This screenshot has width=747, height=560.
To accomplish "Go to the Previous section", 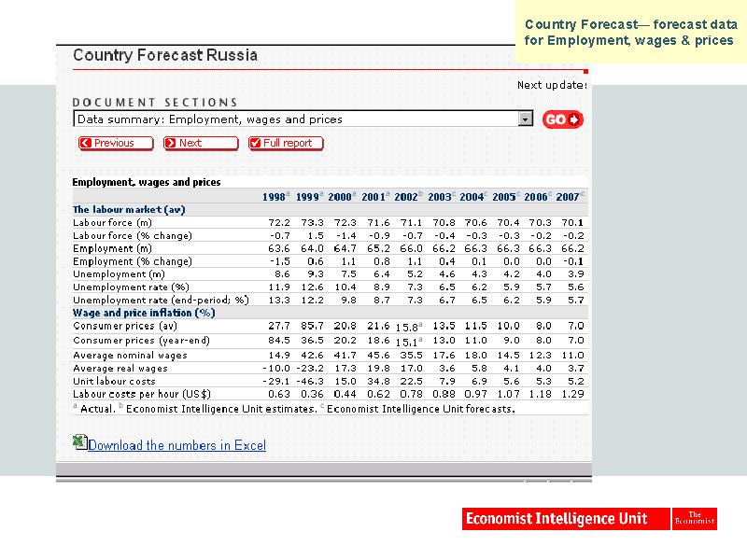I will [x=116, y=144].
